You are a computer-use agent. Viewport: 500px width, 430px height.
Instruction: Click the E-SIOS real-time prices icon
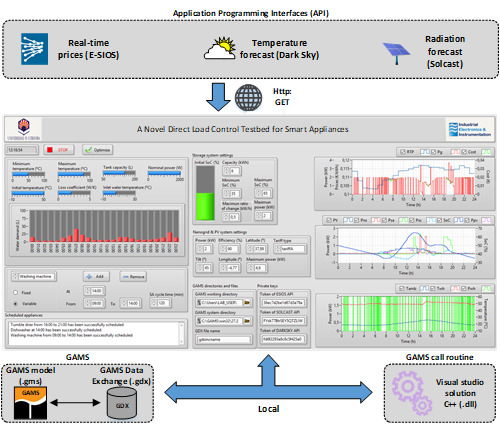click(34, 49)
